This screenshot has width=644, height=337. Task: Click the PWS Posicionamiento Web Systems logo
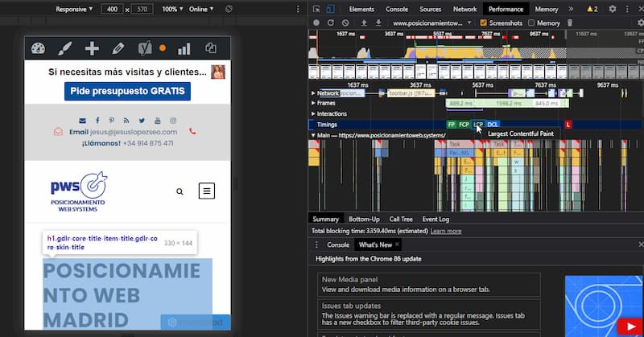pos(78,191)
